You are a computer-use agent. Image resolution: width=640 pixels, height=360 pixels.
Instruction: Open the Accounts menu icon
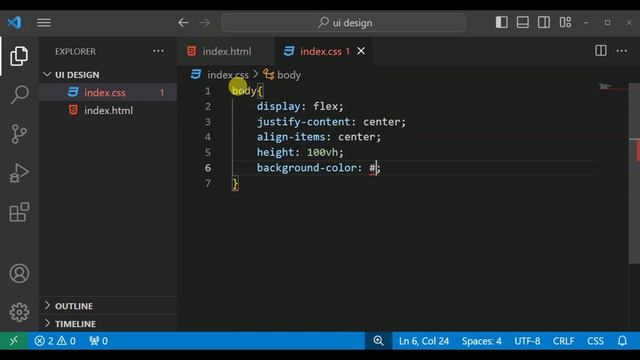pos(19,273)
